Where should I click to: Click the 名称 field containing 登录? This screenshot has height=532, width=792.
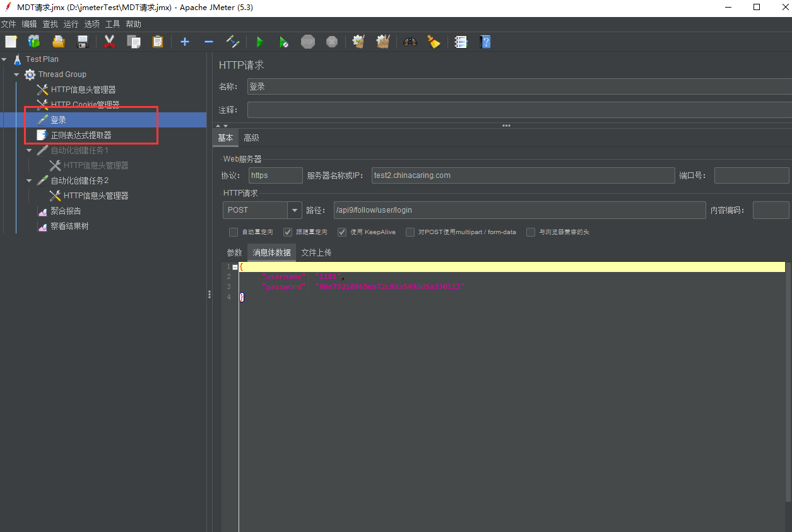519,86
